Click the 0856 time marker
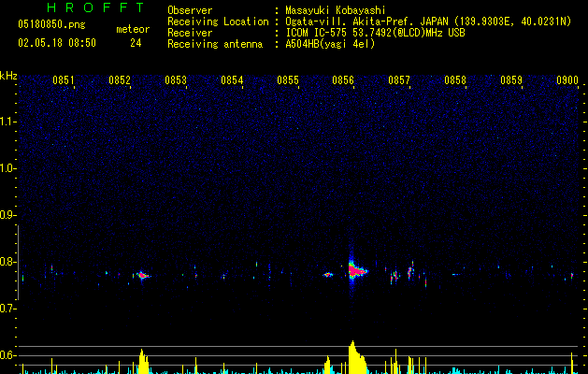 343,80
